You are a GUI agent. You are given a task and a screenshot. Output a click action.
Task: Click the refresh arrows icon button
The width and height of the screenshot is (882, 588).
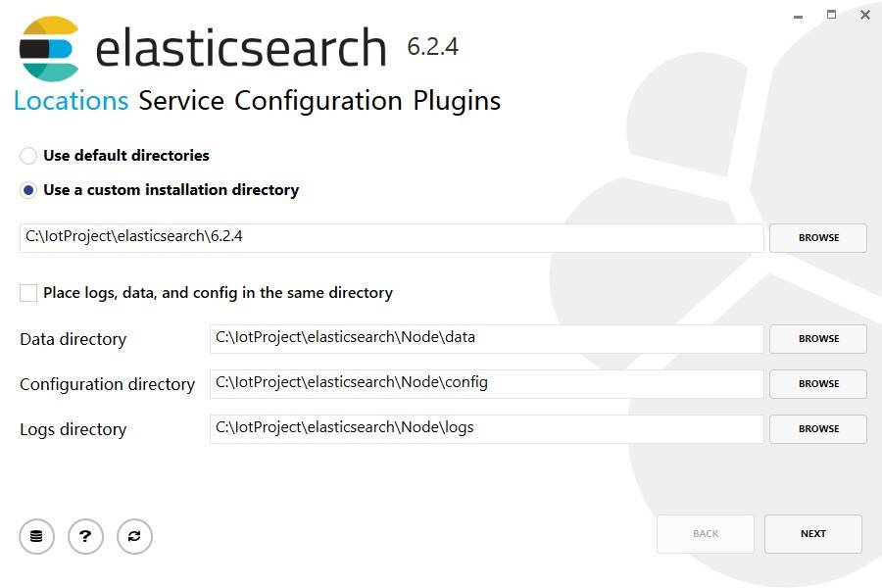click(134, 536)
